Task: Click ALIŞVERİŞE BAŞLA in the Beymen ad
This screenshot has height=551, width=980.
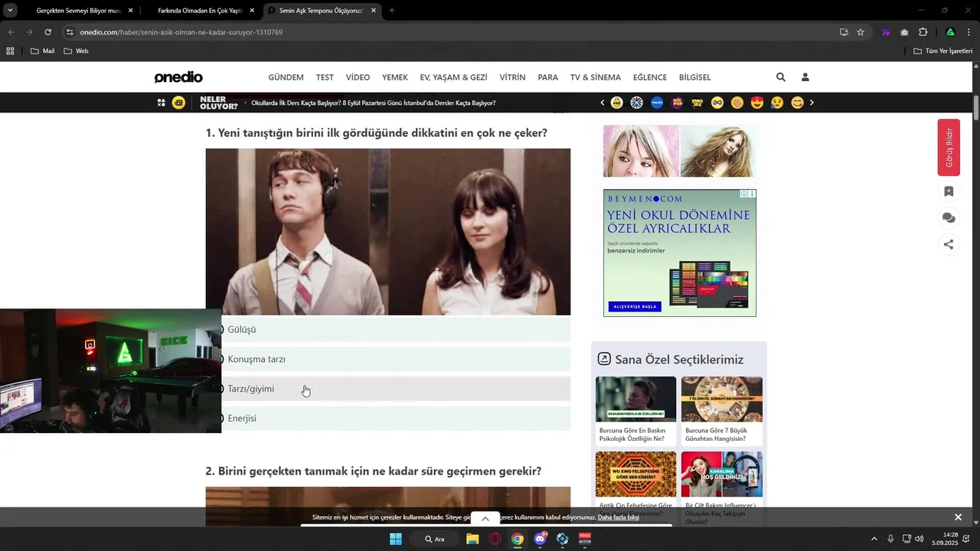Action: tap(633, 307)
